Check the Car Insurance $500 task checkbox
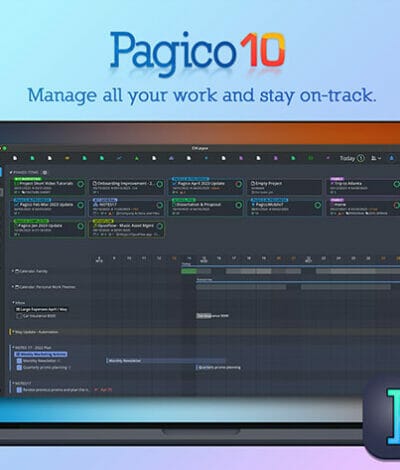The height and width of the screenshot is (470, 400). (x=19, y=316)
